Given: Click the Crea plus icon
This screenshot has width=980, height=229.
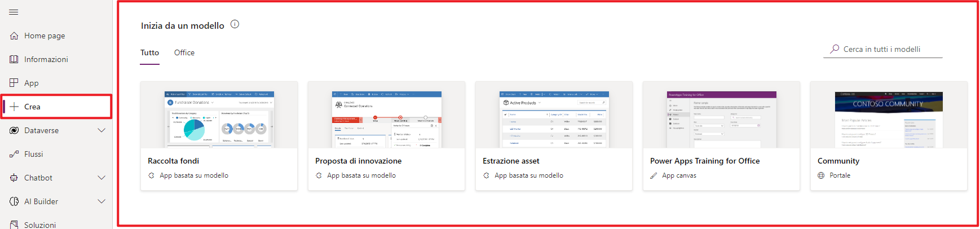Looking at the screenshot, I should [14, 107].
